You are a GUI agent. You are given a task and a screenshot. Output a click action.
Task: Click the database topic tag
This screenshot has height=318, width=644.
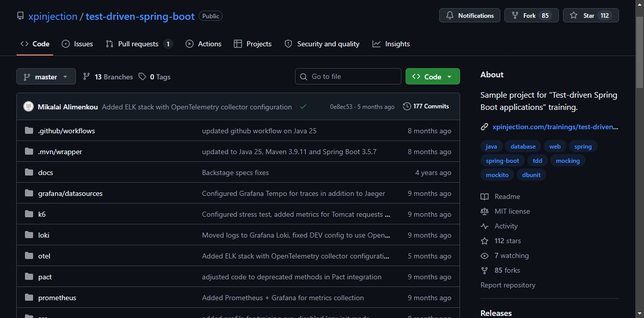[x=523, y=147]
